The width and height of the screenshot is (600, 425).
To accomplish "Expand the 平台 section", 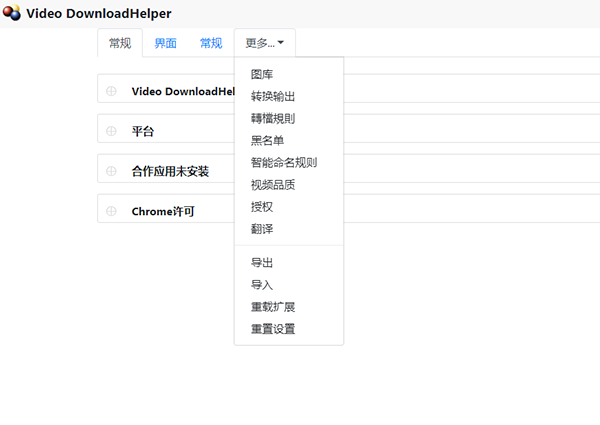I will pyautogui.click(x=111, y=131).
